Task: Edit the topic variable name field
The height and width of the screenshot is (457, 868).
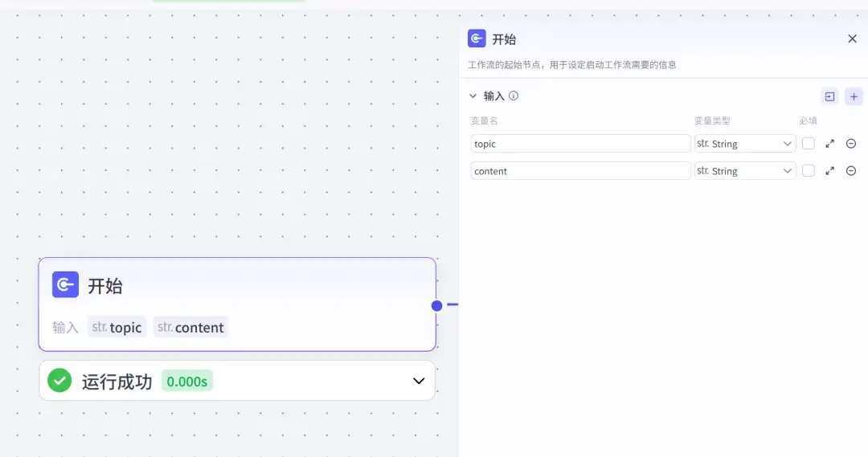Action: [580, 144]
